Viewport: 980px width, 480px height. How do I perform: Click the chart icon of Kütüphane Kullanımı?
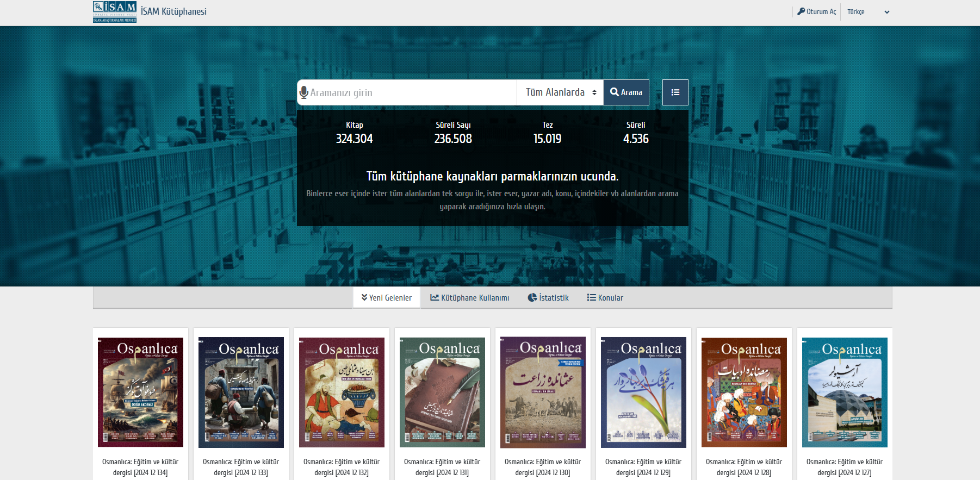(x=435, y=297)
